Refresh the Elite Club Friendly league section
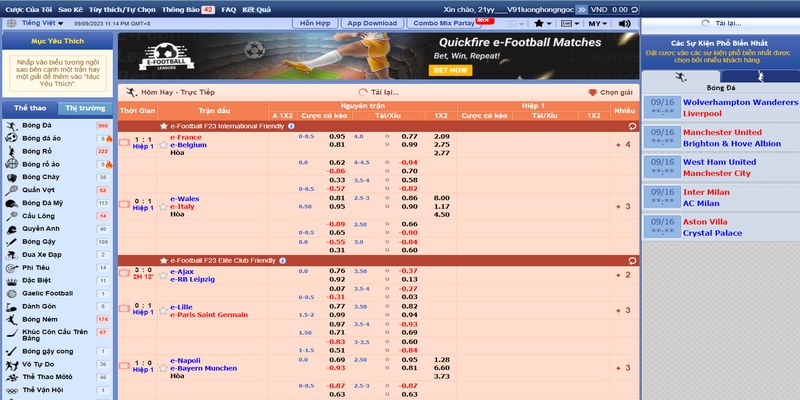 (x=633, y=261)
